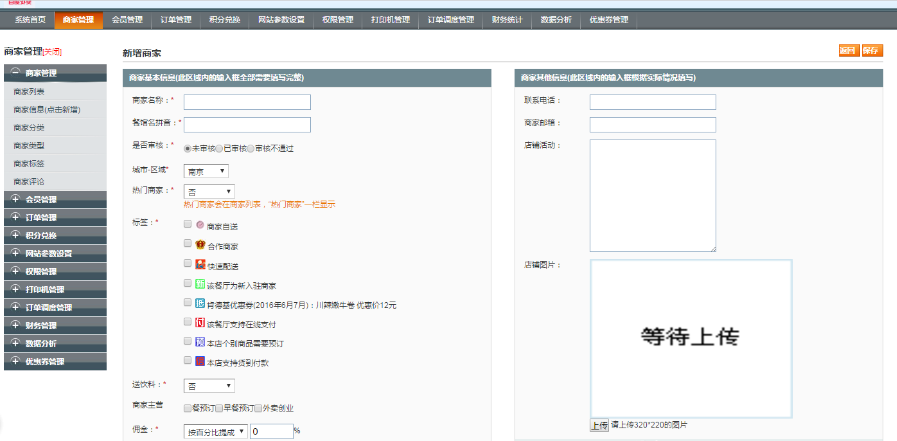Image resolution: width=897 pixels, height=441 pixels.
Task: Open 商家信息(点击新增) sidebar link
Action: click(x=47, y=109)
